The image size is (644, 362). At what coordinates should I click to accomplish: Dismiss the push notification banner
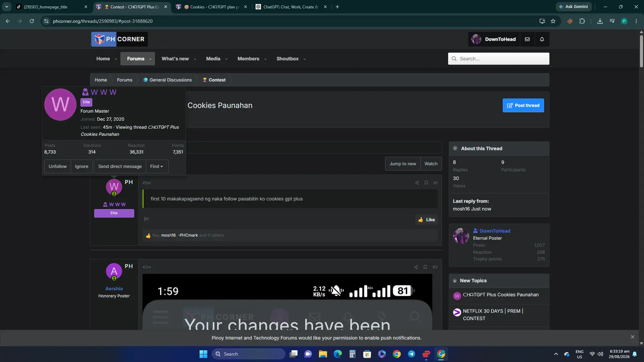click(633, 337)
